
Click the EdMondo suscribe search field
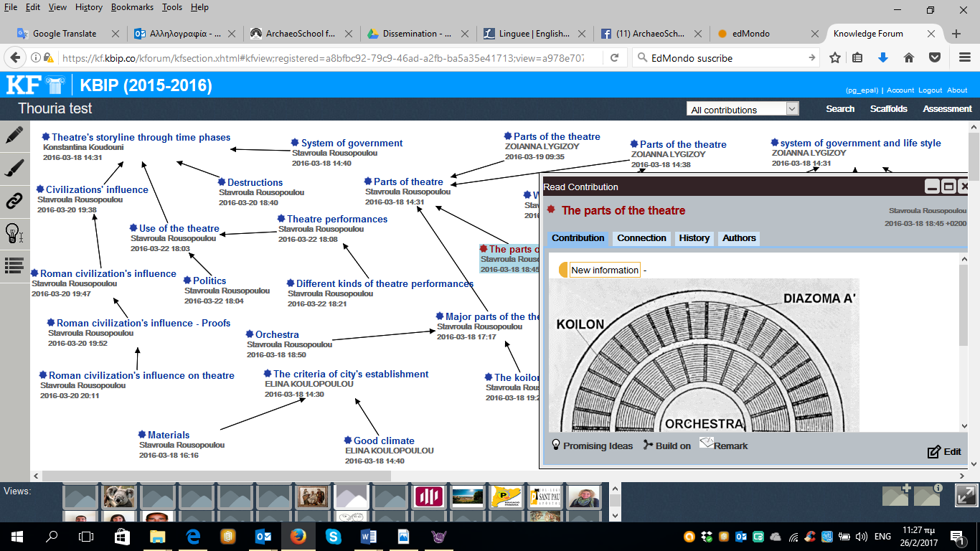(x=725, y=58)
